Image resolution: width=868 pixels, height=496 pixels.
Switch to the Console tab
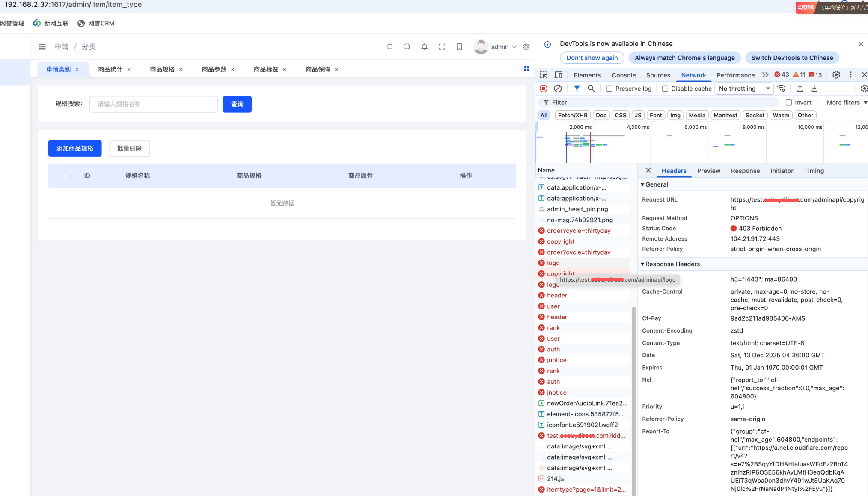pyautogui.click(x=623, y=75)
